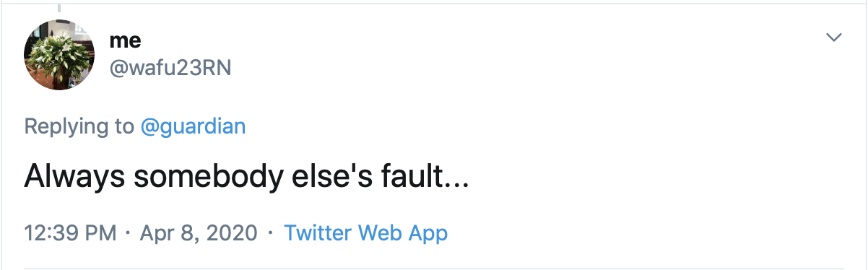The image size is (868, 270).
Task: Open the @guardian mention link
Action: pos(193,126)
